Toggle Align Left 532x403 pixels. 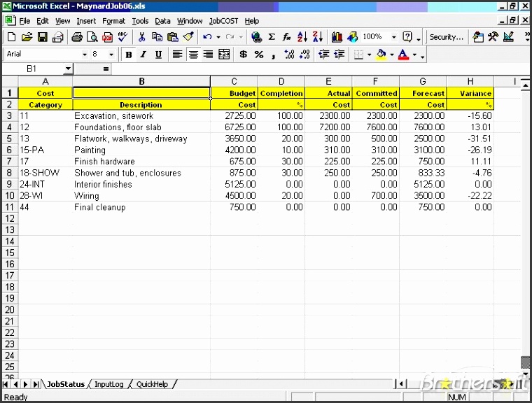coord(177,55)
